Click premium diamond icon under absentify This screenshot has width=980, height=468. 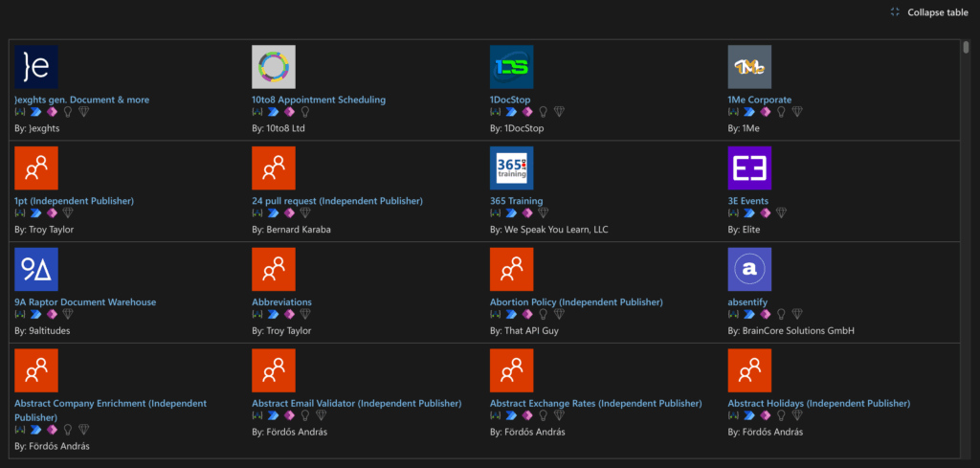[797, 314]
